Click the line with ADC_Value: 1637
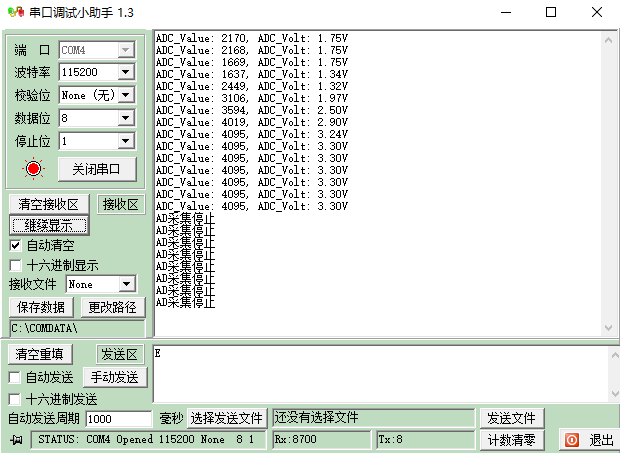620x453 pixels. 251,74
